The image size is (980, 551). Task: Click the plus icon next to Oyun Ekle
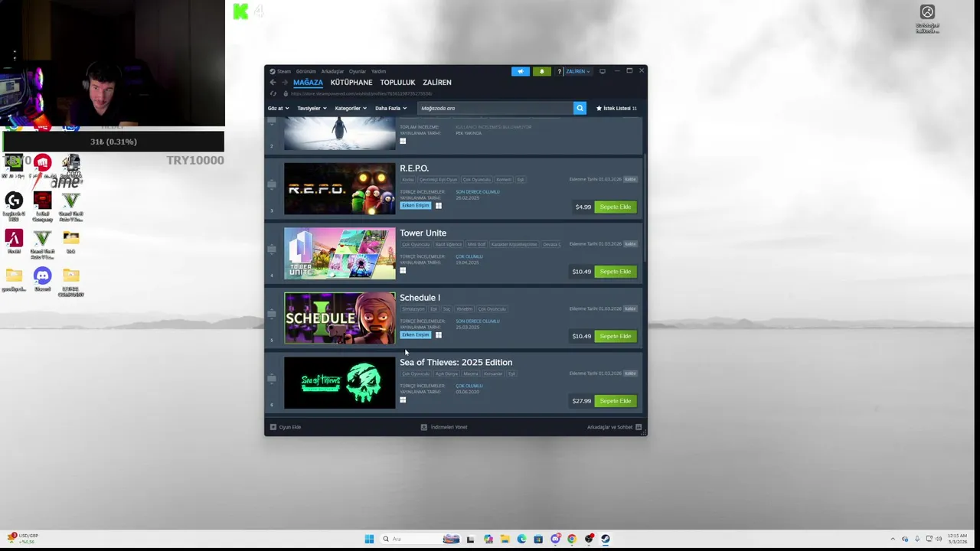[x=273, y=427]
